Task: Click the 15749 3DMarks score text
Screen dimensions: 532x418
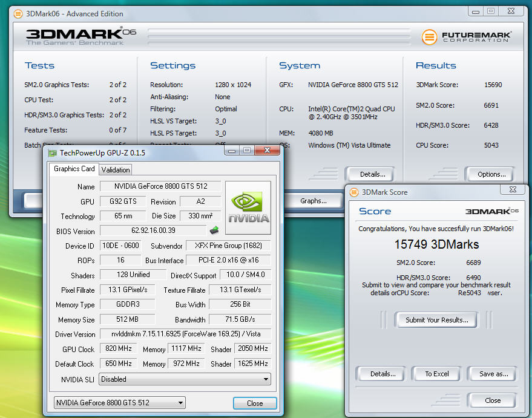Action: point(436,244)
